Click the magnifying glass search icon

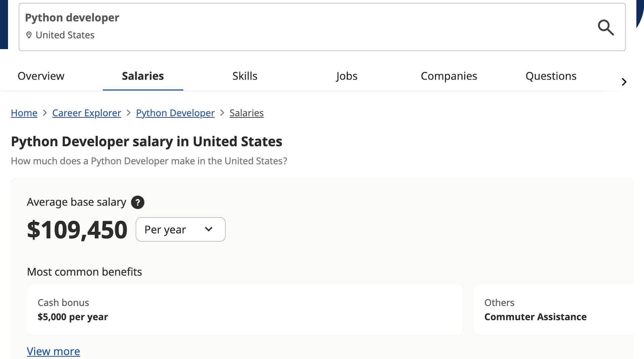(606, 28)
